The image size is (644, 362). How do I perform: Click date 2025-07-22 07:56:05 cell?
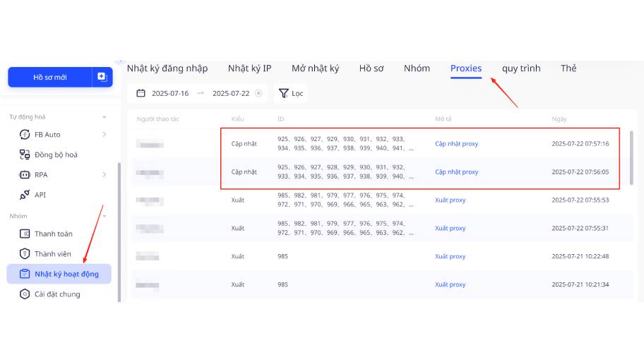pyautogui.click(x=580, y=172)
